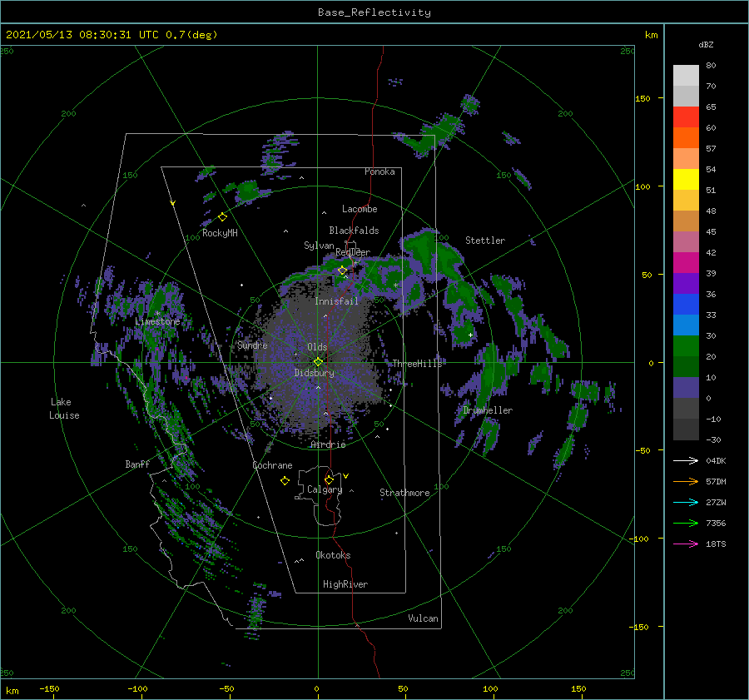Image resolution: width=749 pixels, height=700 pixels.
Task: Click the Olds town label
Action: [317, 347]
